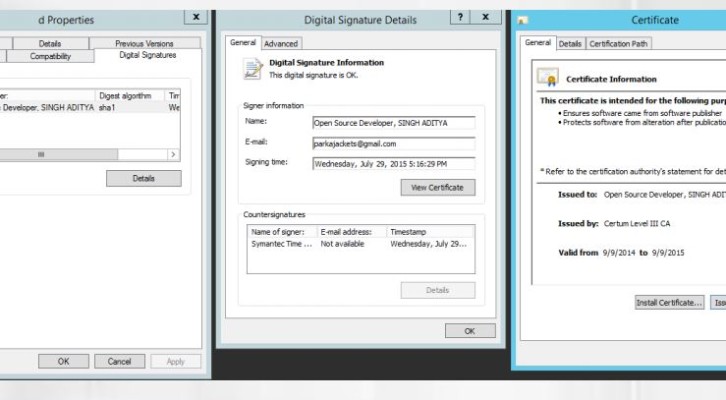Click the help question mark button
726x400 pixels.
pos(462,18)
